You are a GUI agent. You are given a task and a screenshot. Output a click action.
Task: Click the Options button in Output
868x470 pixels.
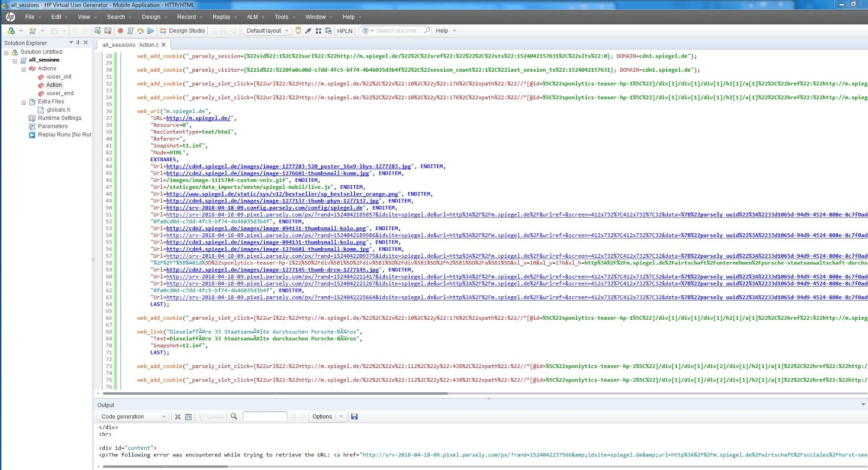click(322, 417)
